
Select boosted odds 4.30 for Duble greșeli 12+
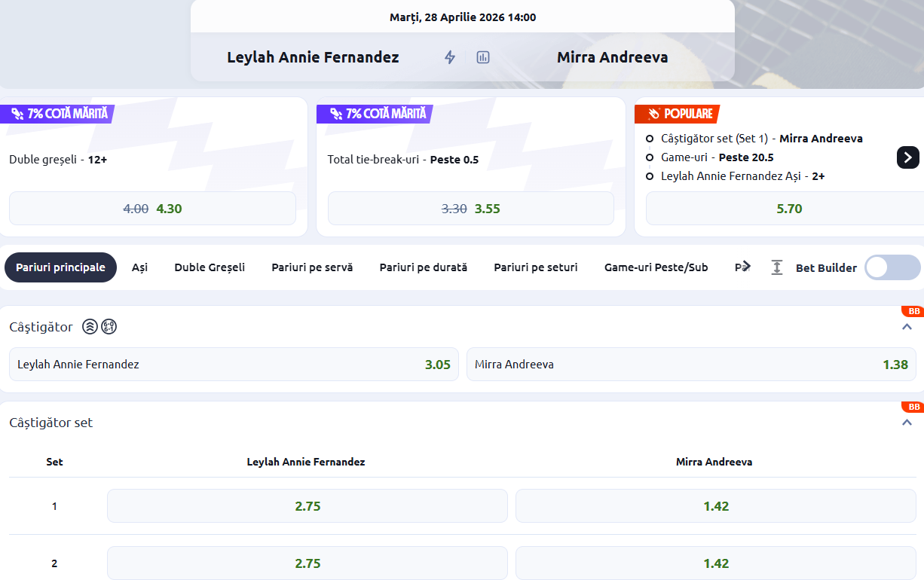pyautogui.click(x=152, y=209)
